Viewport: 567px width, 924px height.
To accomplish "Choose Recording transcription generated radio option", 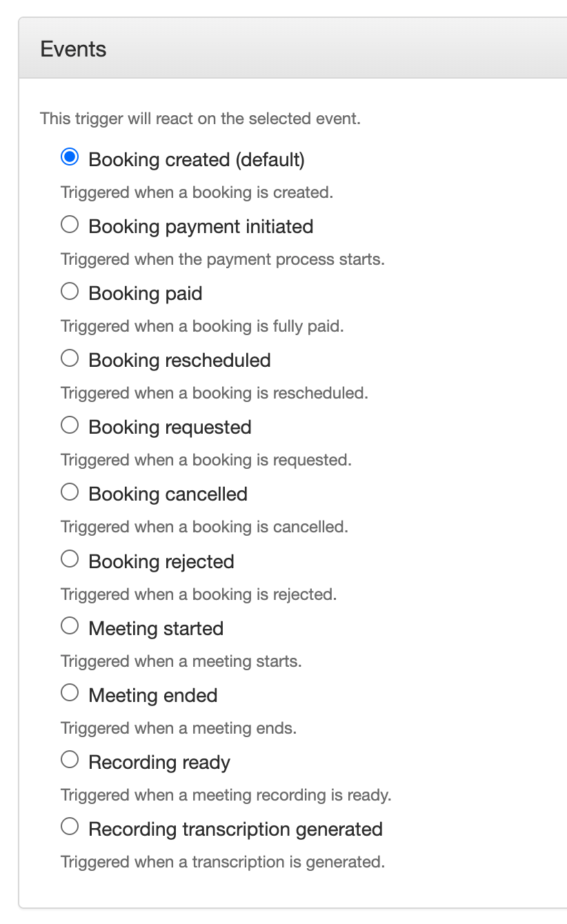I will [x=70, y=827].
